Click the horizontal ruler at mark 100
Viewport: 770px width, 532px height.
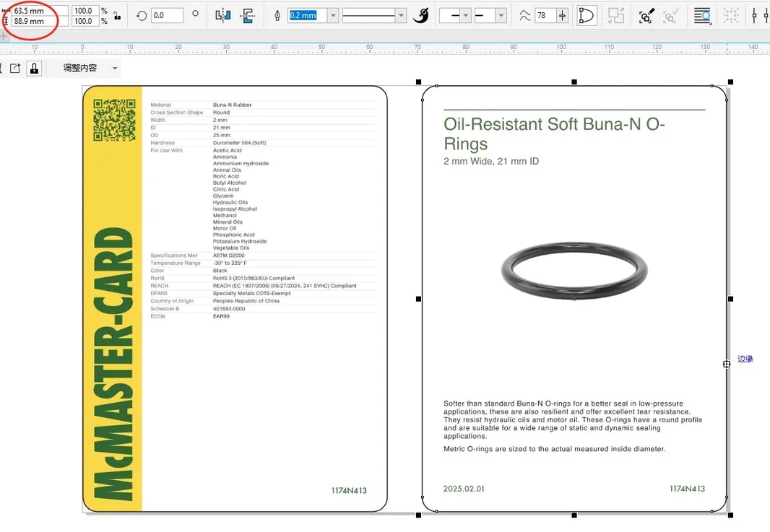pyautogui.click(x=561, y=48)
